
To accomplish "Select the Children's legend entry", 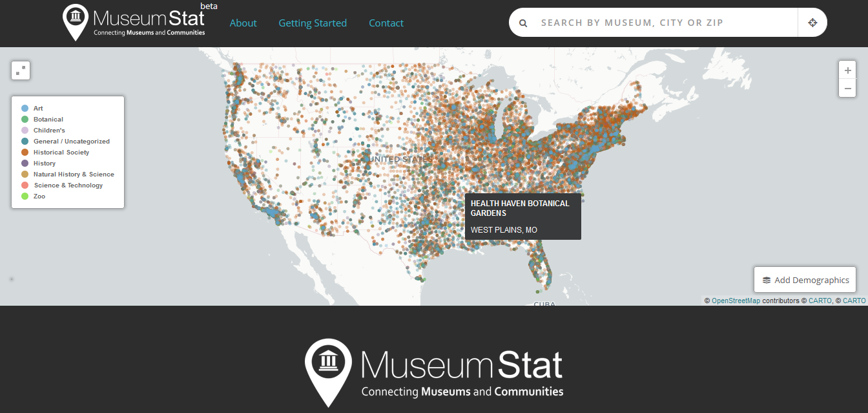I will tap(49, 131).
